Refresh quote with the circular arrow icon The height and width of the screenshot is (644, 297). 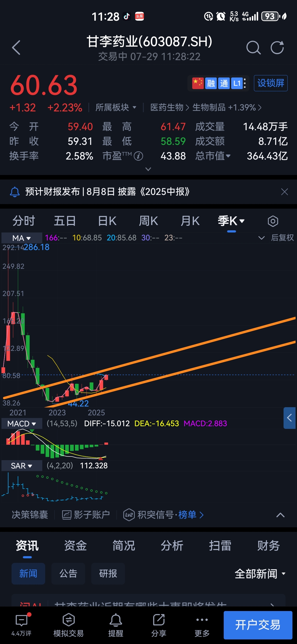[277, 47]
